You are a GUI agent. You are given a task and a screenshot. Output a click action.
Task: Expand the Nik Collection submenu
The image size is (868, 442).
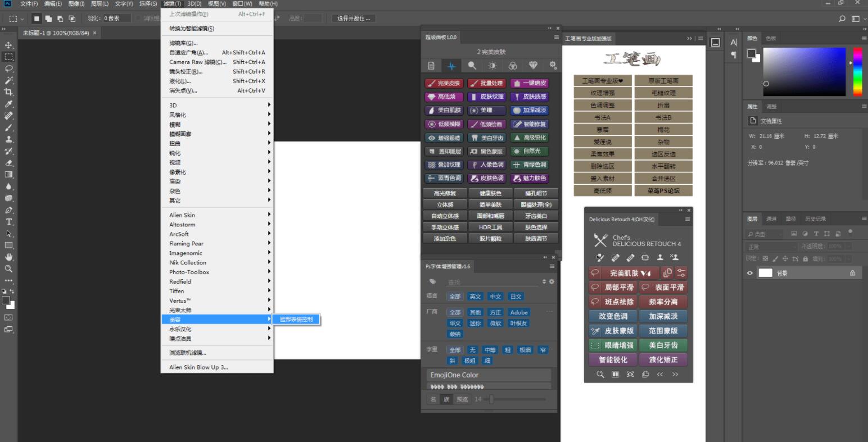pos(218,262)
